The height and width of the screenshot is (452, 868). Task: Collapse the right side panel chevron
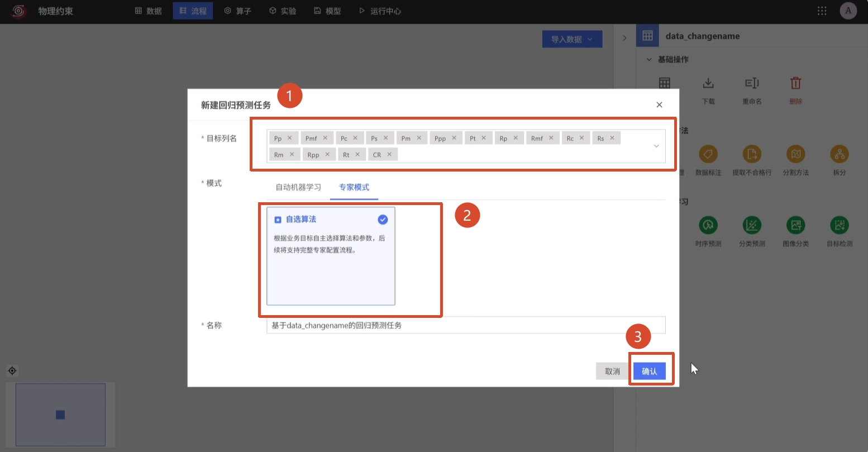click(x=624, y=38)
